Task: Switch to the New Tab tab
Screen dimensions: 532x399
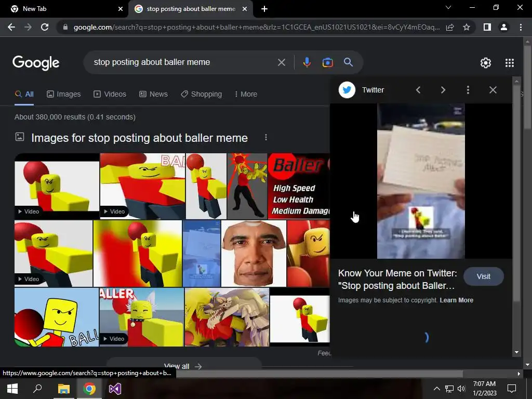Action: [x=64, y=9]
